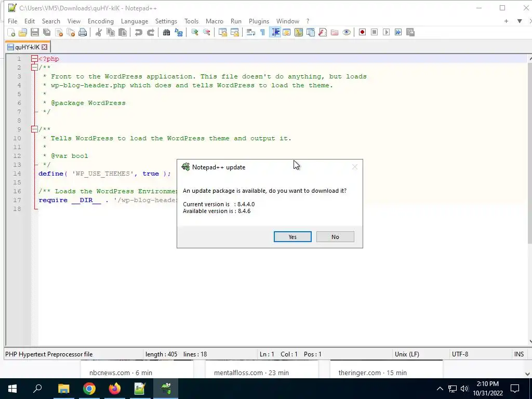Image resolution: width=532 pixels, height=399 pixels.
Task: Click the Save All toolbar icon
Action: coord(47,33)
